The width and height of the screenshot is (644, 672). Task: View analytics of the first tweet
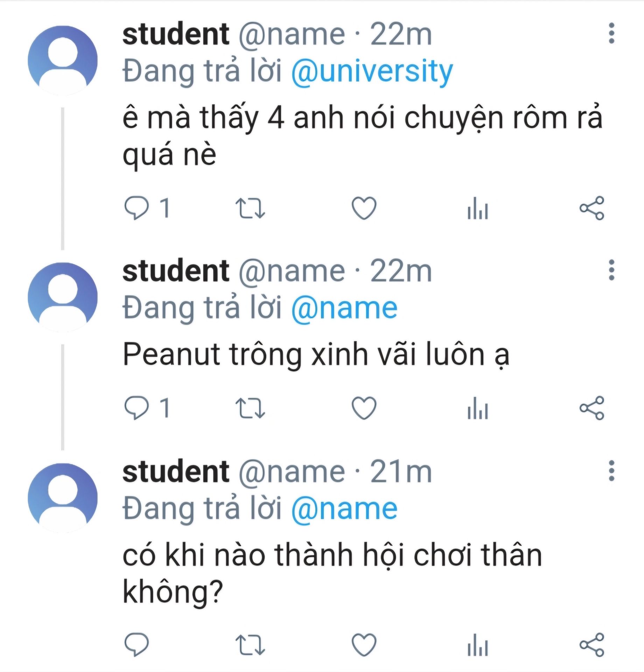coord(478,208)
